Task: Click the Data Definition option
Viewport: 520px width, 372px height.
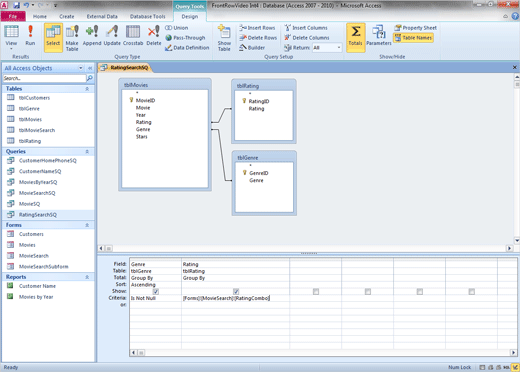Action: pyautogui.click(x=187, y=48)
